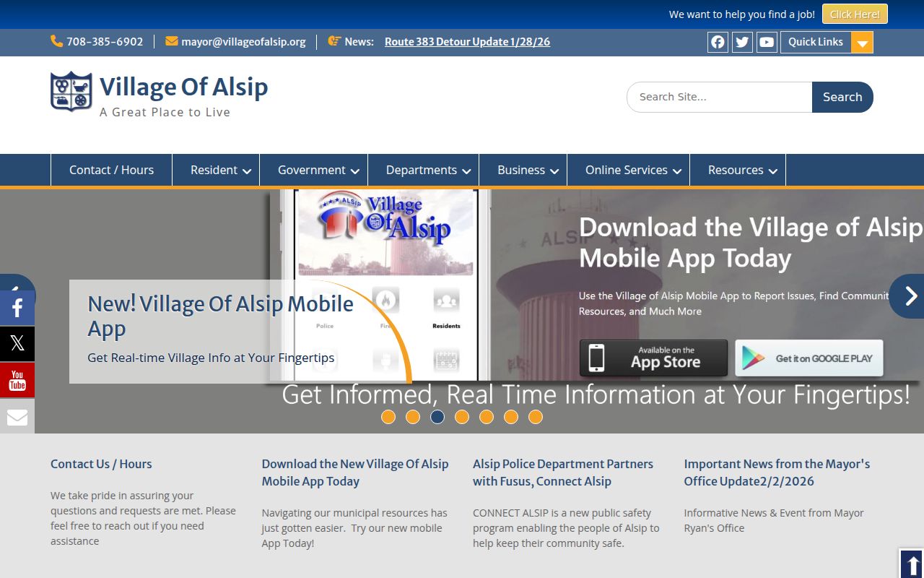Click the envelope email button on left sidebar
The width and height of the screenshot is (924, 578).
[17, 416]
